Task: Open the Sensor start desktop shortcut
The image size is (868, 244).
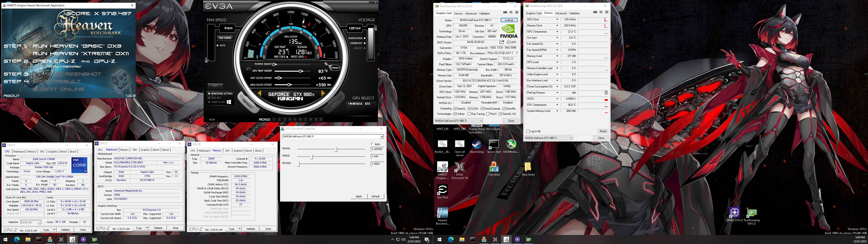Action: pyautogui.click(x=494, y=147)
